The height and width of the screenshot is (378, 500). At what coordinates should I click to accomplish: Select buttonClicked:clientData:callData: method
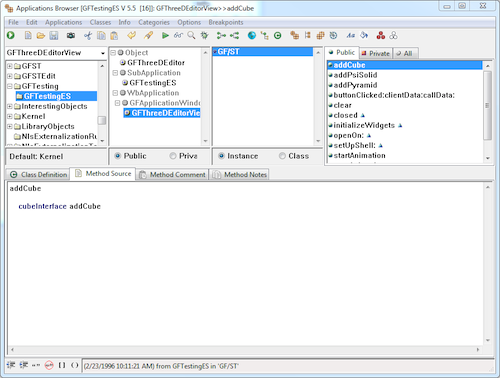tap(394, 95)
